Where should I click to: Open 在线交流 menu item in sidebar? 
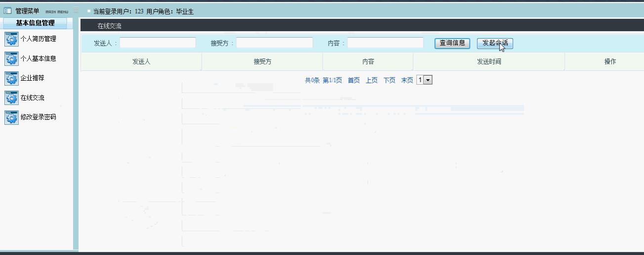[x=32, y=98]
